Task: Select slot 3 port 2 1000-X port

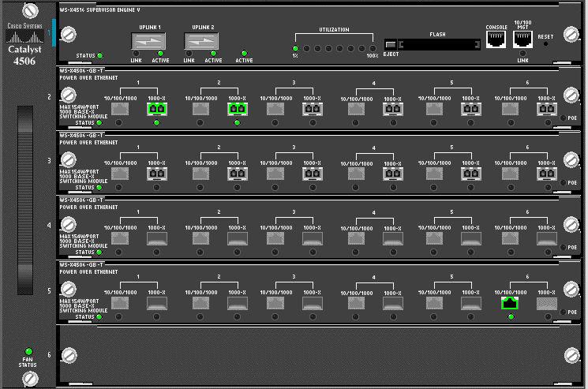Action: tap(238, 174)
